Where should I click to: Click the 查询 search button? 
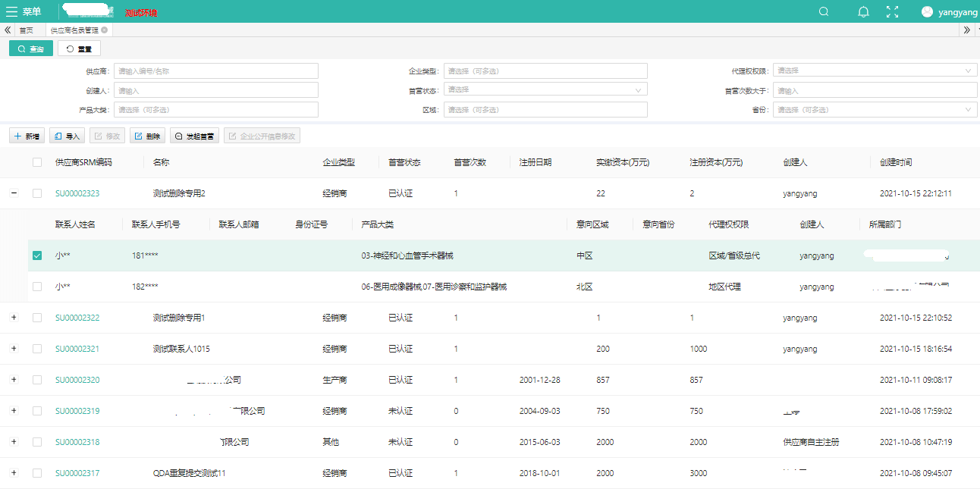point(31,49)
